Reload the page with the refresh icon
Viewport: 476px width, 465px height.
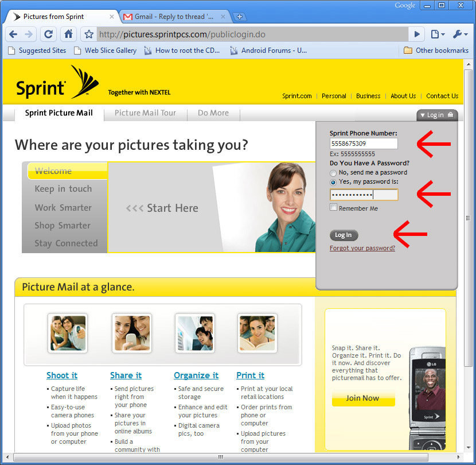point(49,34)
